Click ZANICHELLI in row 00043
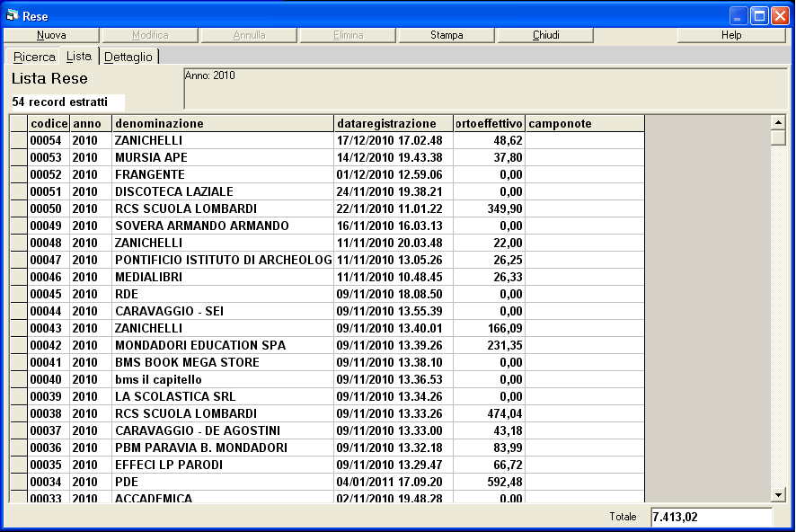 click(223, 328)
